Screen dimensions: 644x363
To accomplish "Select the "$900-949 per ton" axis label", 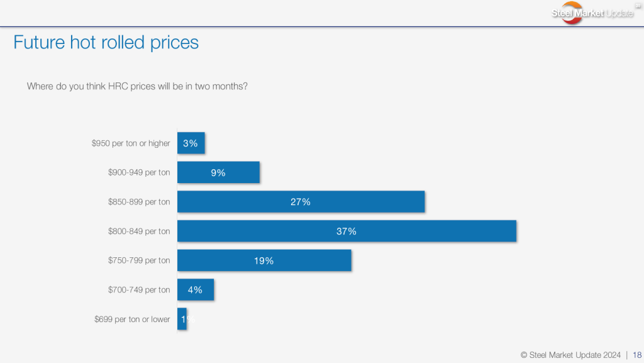I will coord(139,172).
